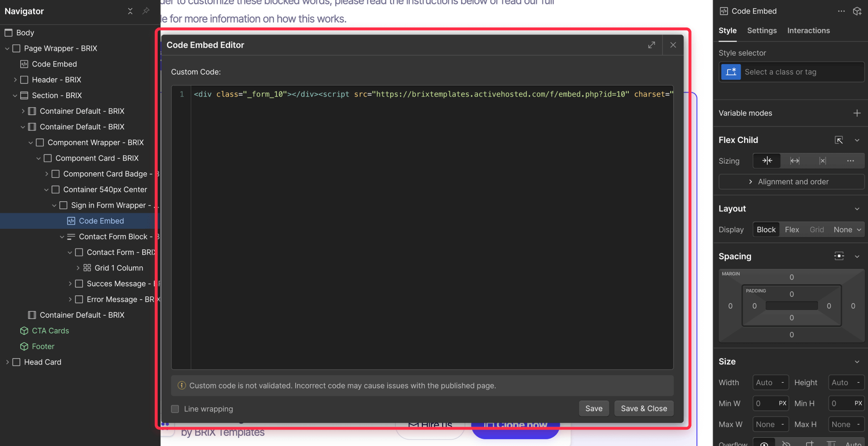868x446 pixels.
Task: Enable Line wrapping checkbox
Action: point(175,409)
